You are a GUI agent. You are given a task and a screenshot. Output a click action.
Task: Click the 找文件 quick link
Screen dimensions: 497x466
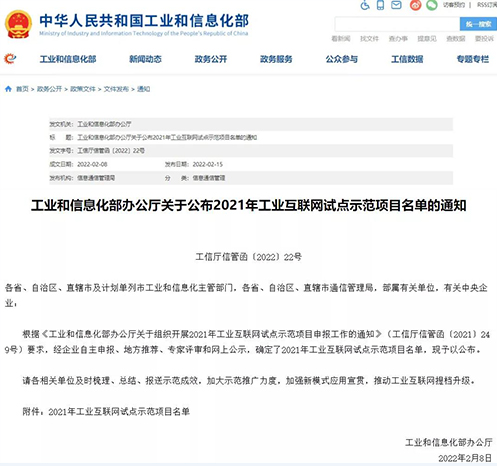tap(369, 39)
